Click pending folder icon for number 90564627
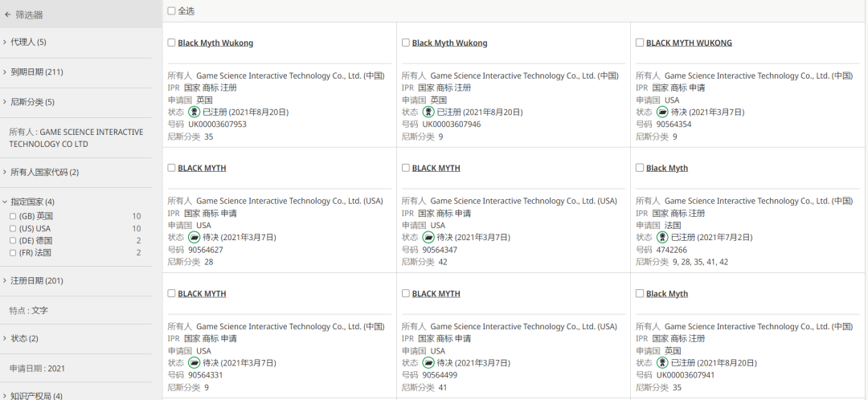The width and height of the screenshot is (868, 400). click(194, 237)
